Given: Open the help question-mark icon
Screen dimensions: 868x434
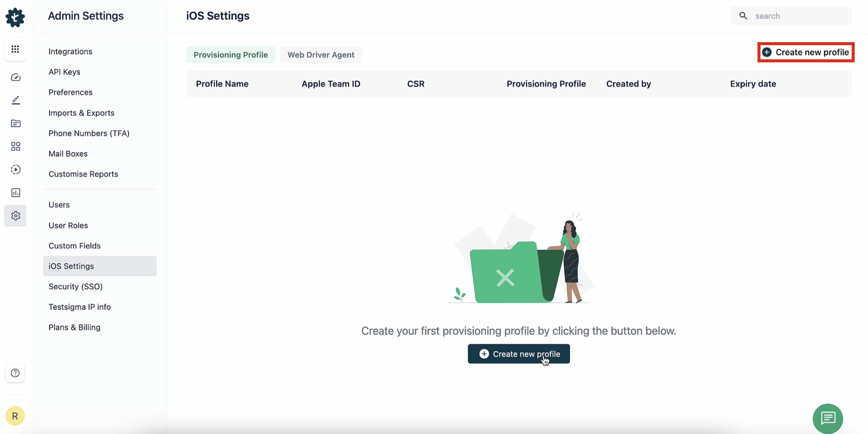Looking at the screenshot, I should tap(15, 373).
